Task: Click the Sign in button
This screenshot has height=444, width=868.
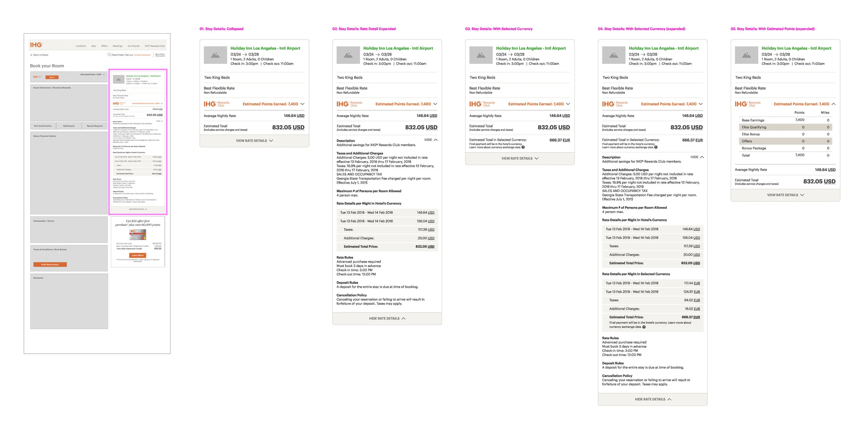Action: pos(52,77)
